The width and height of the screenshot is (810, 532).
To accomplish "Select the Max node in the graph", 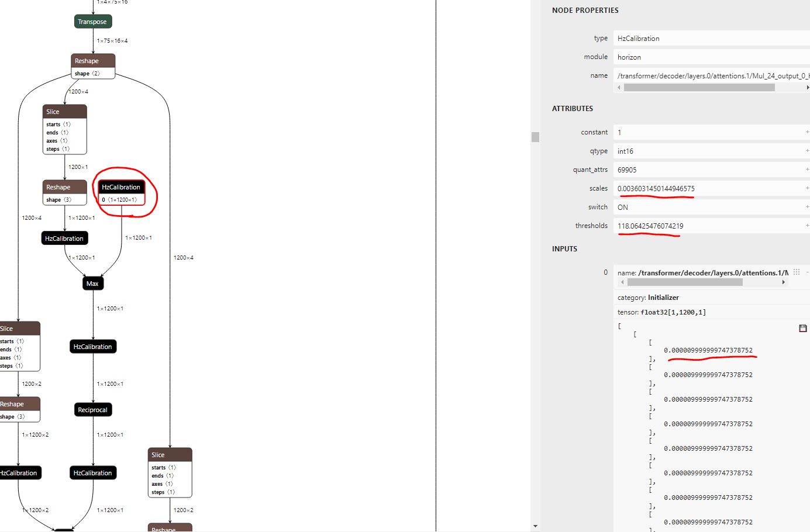I will coord(92,284).
